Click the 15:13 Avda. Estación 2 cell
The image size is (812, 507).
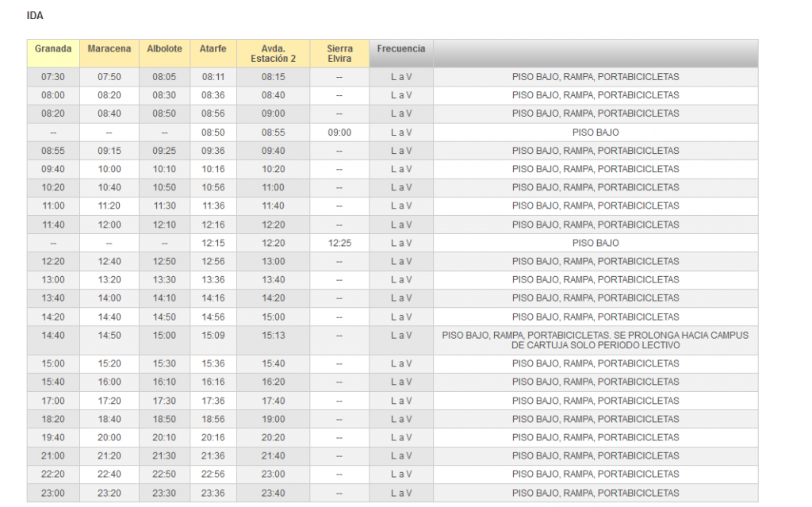273,336
